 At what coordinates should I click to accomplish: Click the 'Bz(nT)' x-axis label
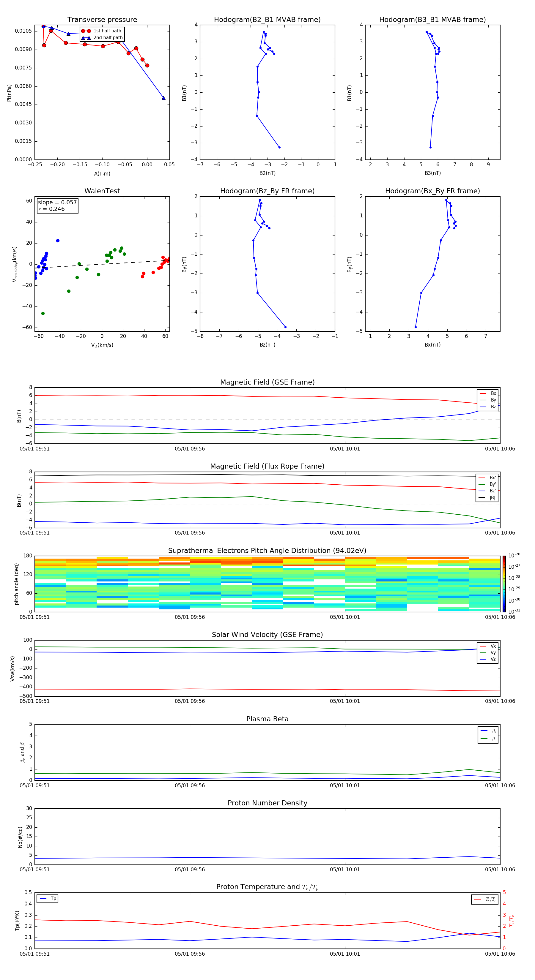(267, 345)
